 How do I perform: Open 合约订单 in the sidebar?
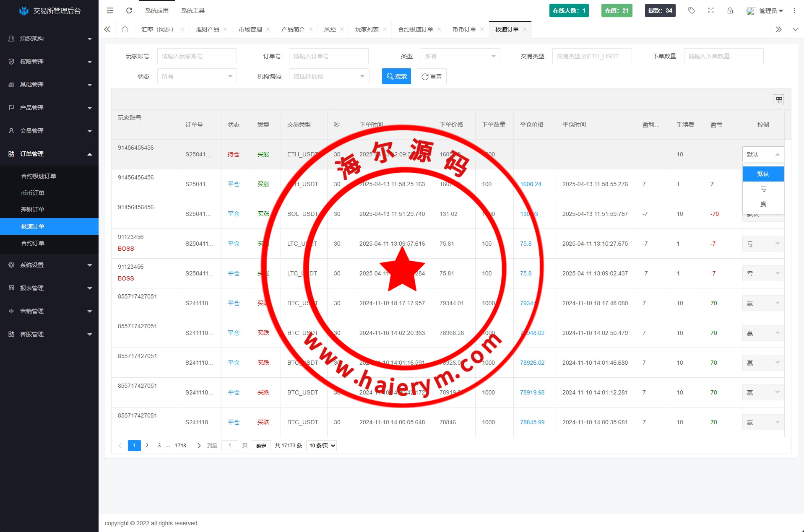[33, 243]
